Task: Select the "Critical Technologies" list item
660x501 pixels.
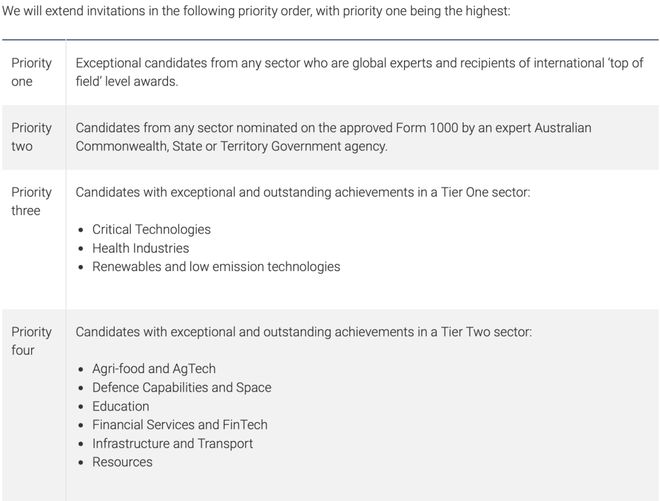Action: 151,229
